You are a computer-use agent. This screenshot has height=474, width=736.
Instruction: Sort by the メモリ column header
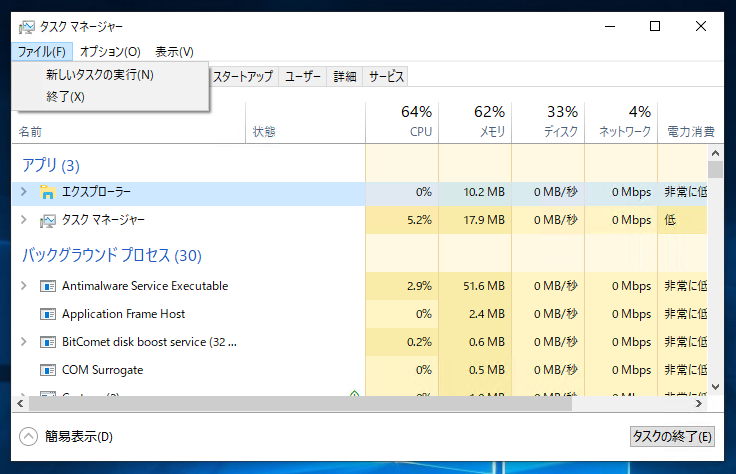pos(475,123)
